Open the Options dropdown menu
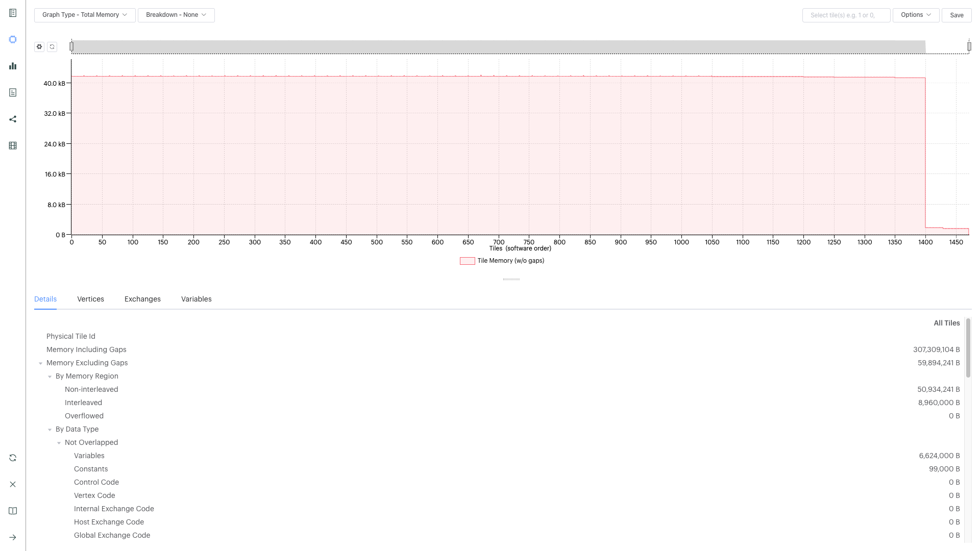 point(916,15)
